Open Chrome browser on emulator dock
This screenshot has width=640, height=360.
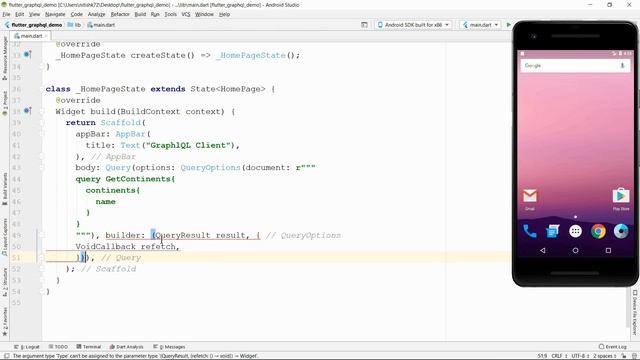pos(598,231)
